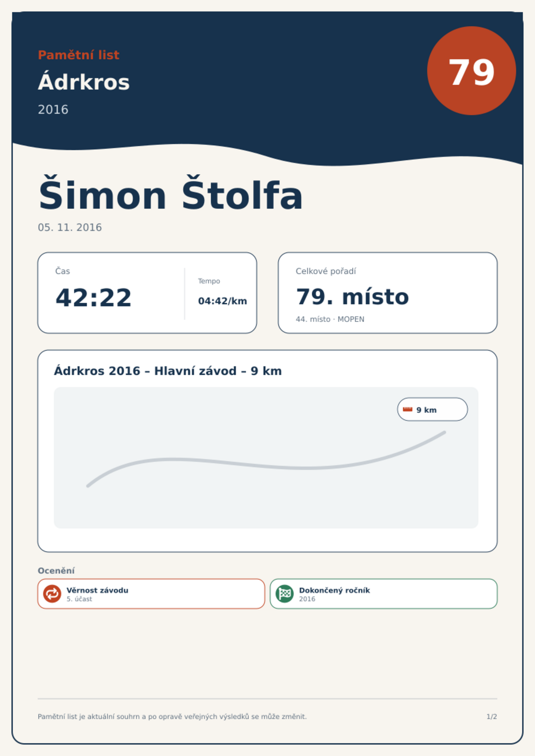535x756 pixels.
Task: Click the Pamětní list header label
Action: click(78, 55)
